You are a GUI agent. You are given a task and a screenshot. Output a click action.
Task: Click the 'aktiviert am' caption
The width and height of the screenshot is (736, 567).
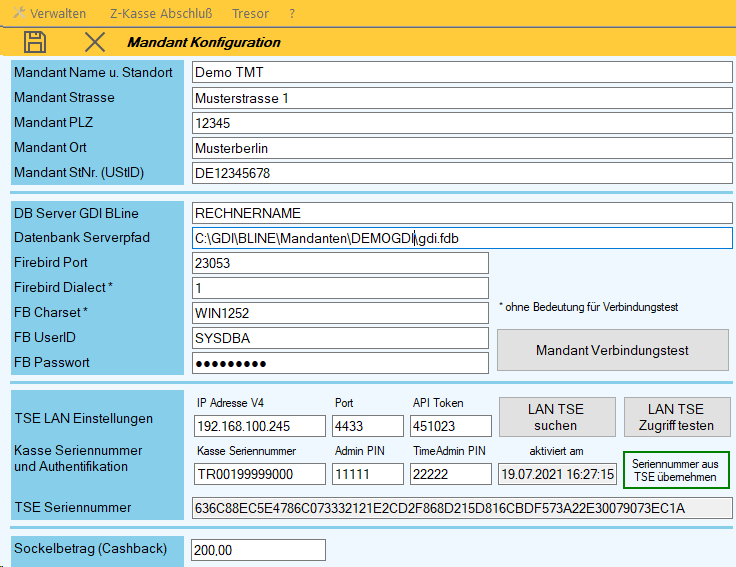556,451
